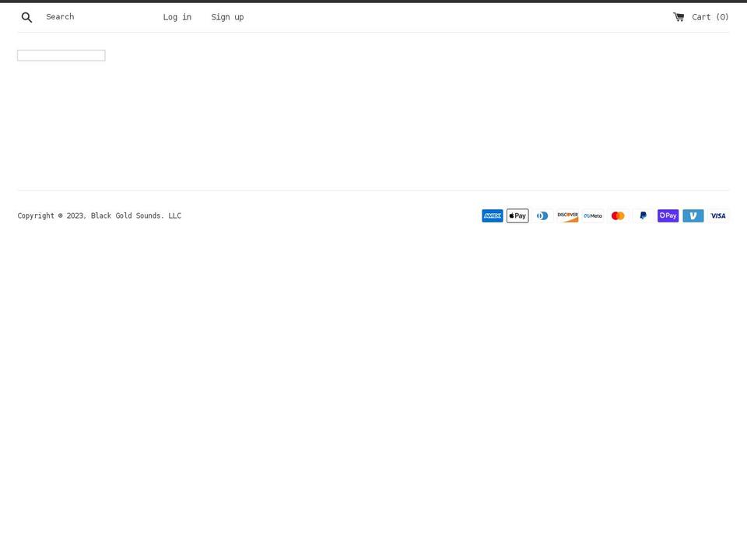Select the Meta Pay payment icon
The height and width of the screenshot is (560, 747).
592,215
